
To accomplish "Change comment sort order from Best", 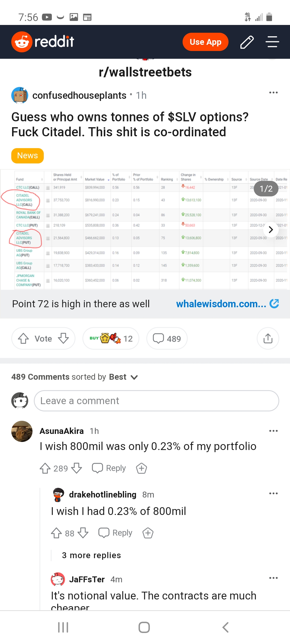I will coord(124,377).
